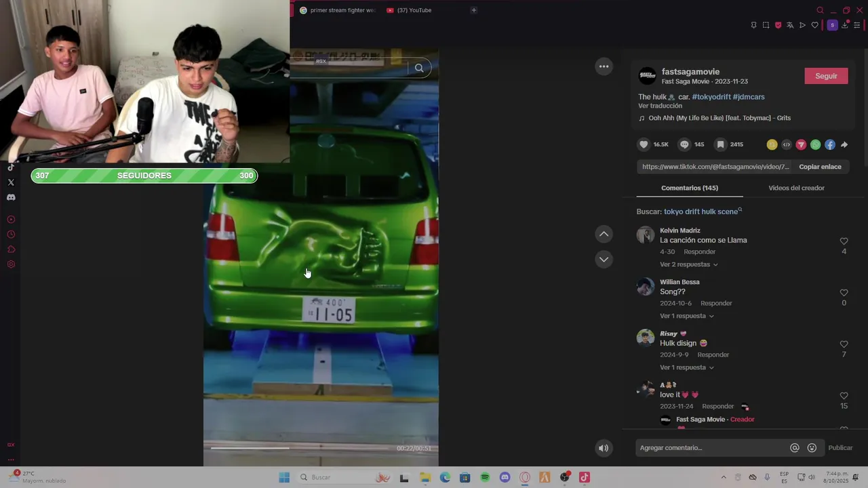Viewport: 868px width, 488px height.
Task: Open fastsagamovie profile name
Action: [x=690, y=72]
